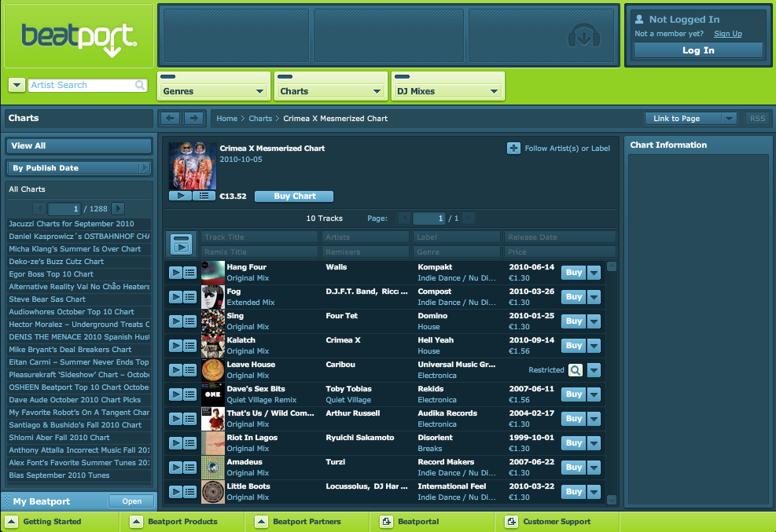Go to next page of All Charts

[118, 209]
